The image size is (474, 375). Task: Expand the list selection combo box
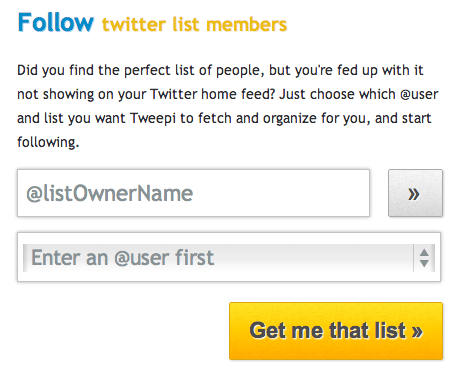pos(229,258)
